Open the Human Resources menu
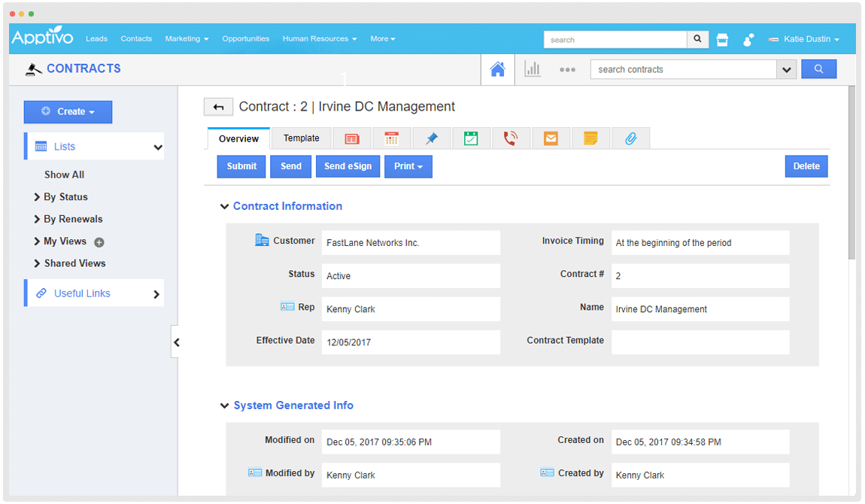The image size is (865, 504). [x=319, y=39]
